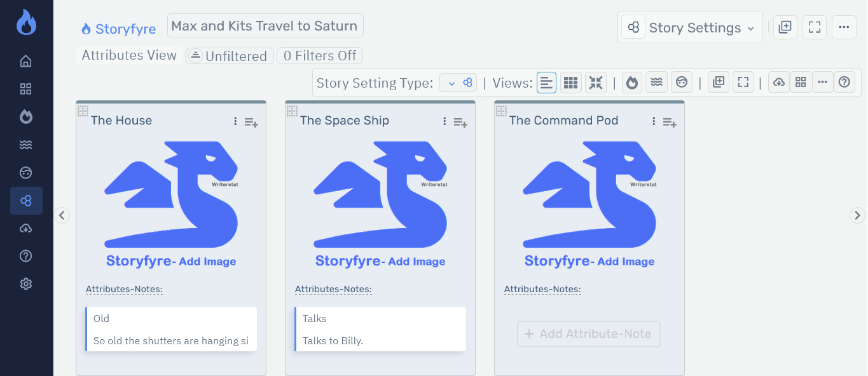Click the duplicate icon beside Story Settings

click(x=785, y=27)
